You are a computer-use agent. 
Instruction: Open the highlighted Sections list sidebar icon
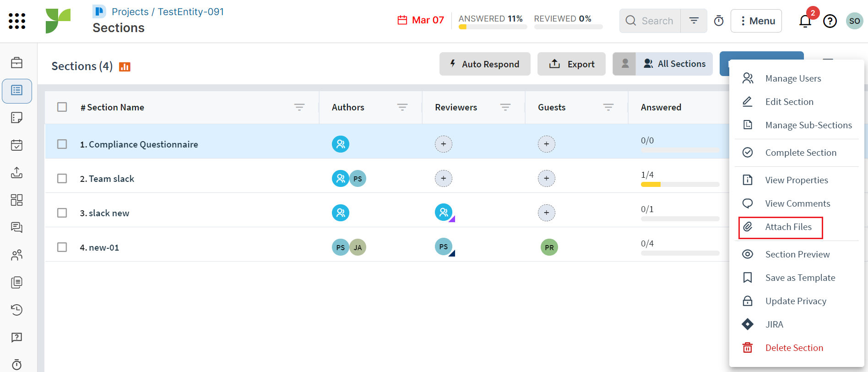17,90
